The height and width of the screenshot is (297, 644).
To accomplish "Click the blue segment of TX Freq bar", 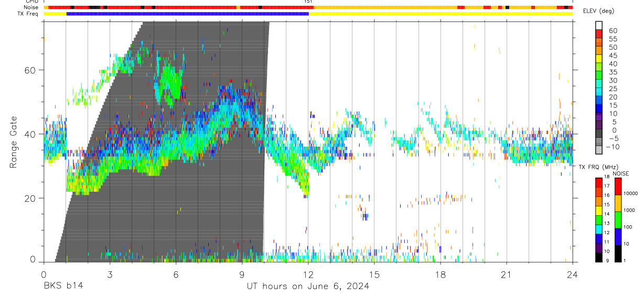I will point(187,14).
